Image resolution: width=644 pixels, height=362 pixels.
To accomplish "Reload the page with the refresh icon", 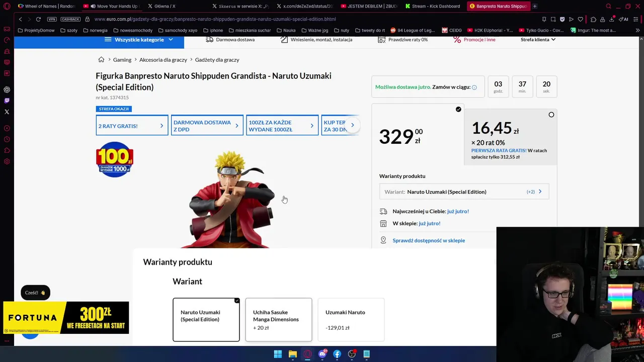I will coord(38,19).
